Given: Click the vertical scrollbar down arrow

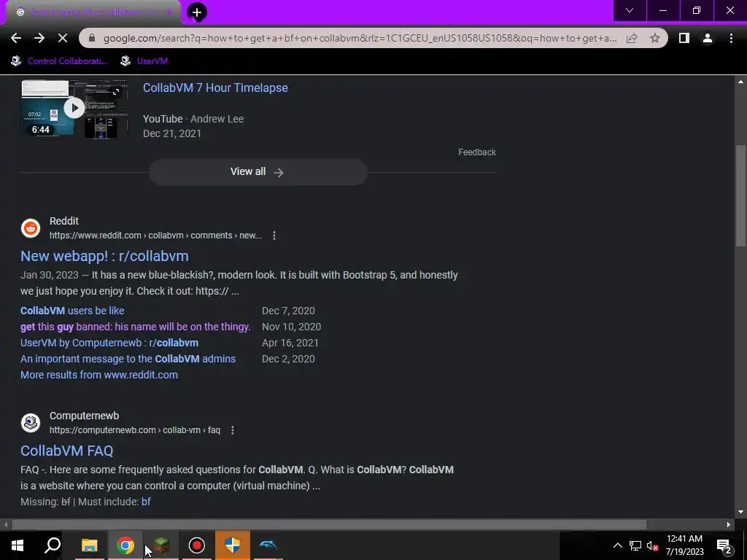Looking at the screenshot, I should pos(740,512).
